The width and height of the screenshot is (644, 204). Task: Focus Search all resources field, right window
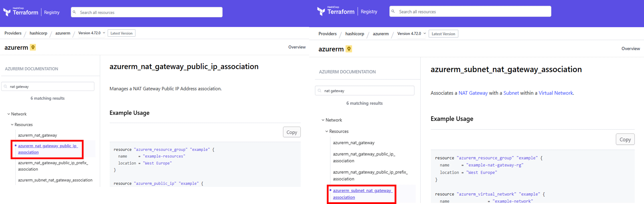pyautogui.click(x=470, y=11)
